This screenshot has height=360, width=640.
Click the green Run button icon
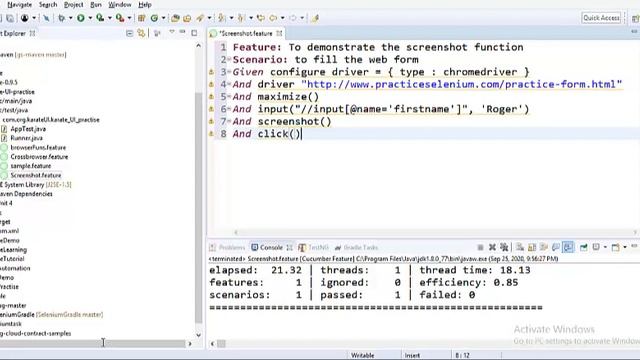[81, 18]
